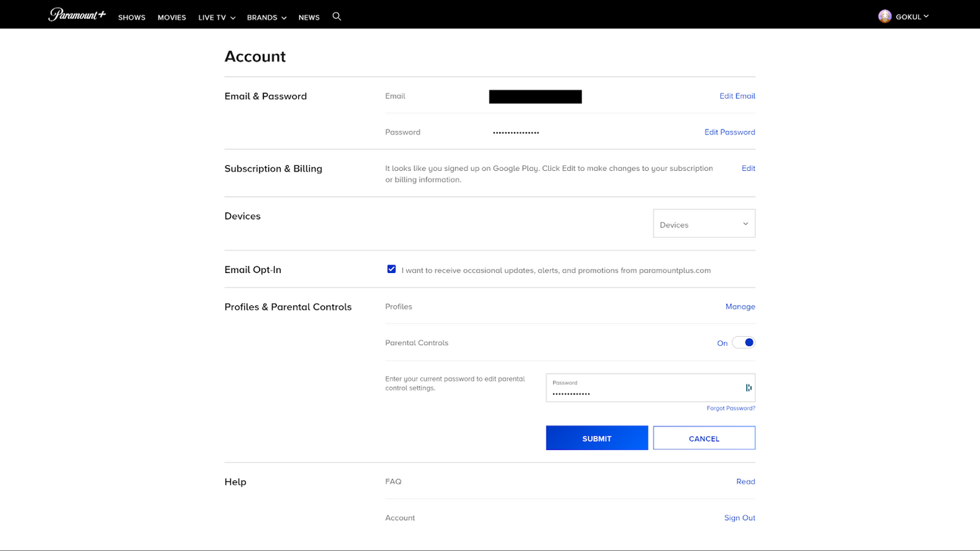Image resolution: width=980 pixels, height=551 pixels.
Task: Expand the Devices dropdown
Action: coord(704,223)
